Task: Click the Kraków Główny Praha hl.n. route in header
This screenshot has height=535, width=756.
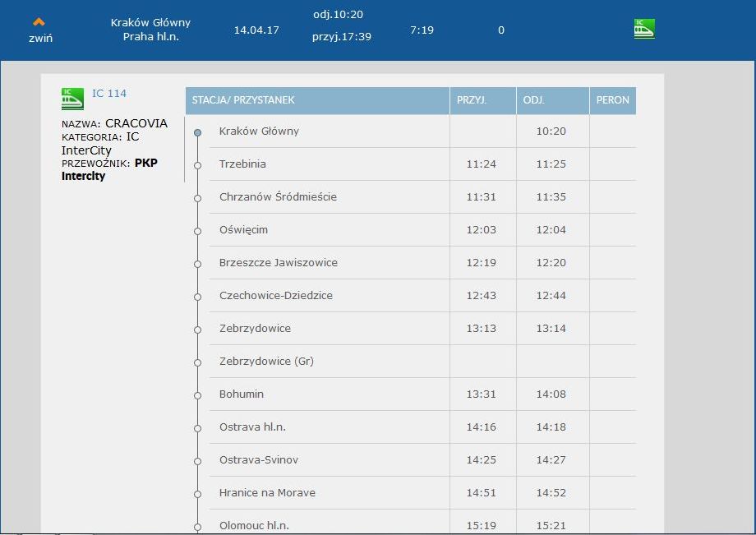Action: [150, 30]
